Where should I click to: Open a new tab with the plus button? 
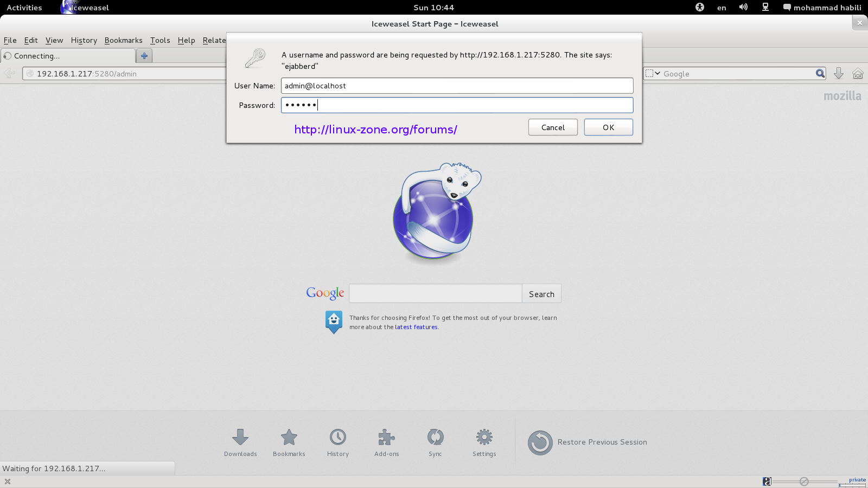pos(144,56)
